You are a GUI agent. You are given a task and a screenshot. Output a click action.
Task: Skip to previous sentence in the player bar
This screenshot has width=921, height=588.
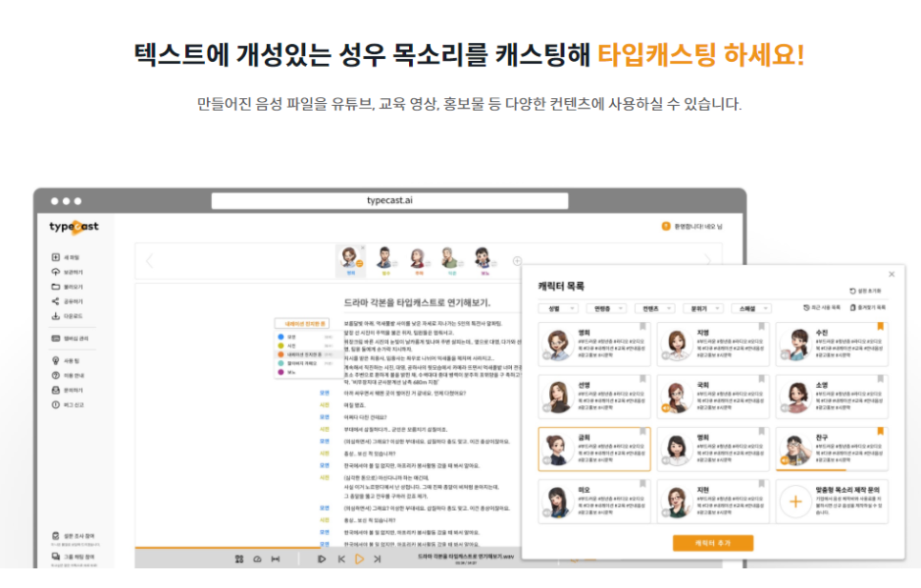341,559
